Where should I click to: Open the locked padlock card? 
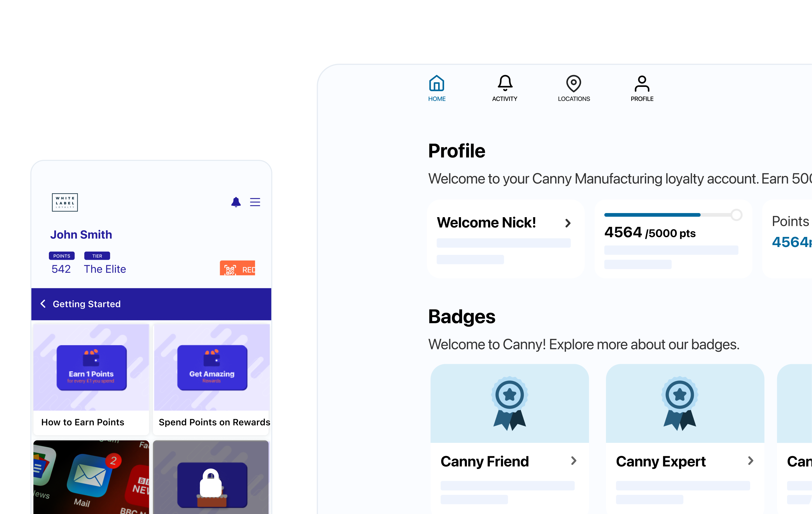pyautogui.click(x=211, y=477)
